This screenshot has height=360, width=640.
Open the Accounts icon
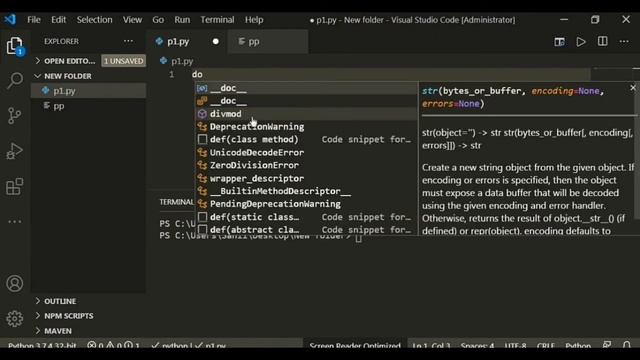click(x=15, y=283)
